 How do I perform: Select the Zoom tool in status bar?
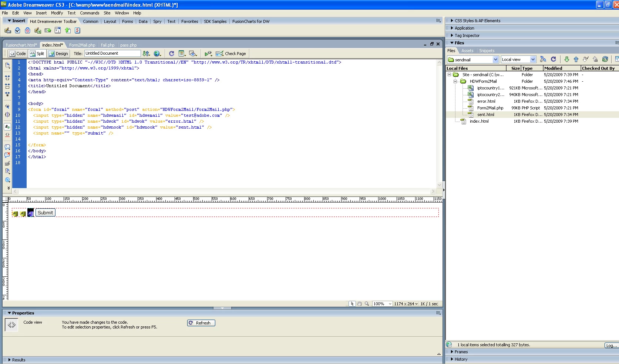367,304
